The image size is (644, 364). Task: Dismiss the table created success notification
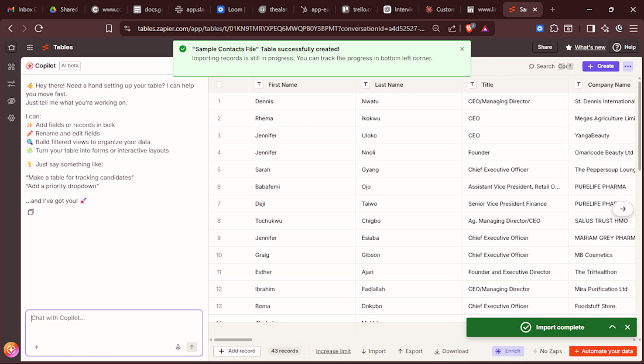pos(462,49)
